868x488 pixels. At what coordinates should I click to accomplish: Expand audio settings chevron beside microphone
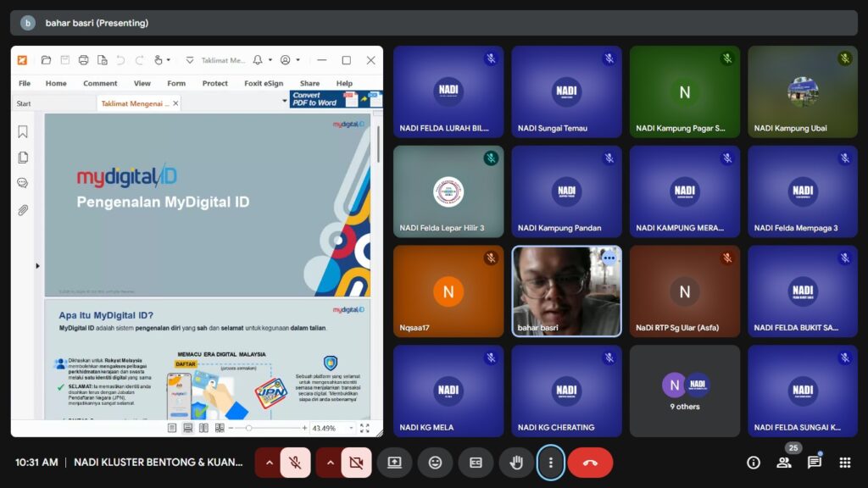[269, 462]
